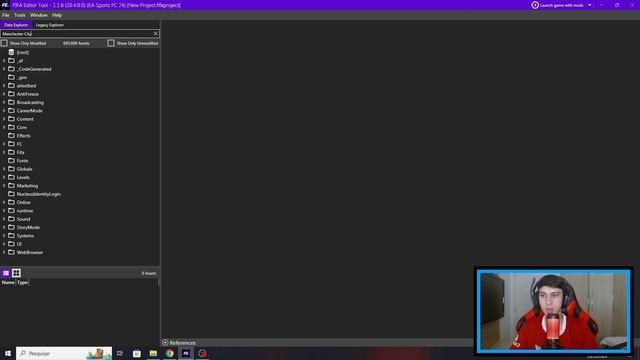640x360 pixels.
Task: Click the Broadcasting folder icon
Action: point(11,102)
